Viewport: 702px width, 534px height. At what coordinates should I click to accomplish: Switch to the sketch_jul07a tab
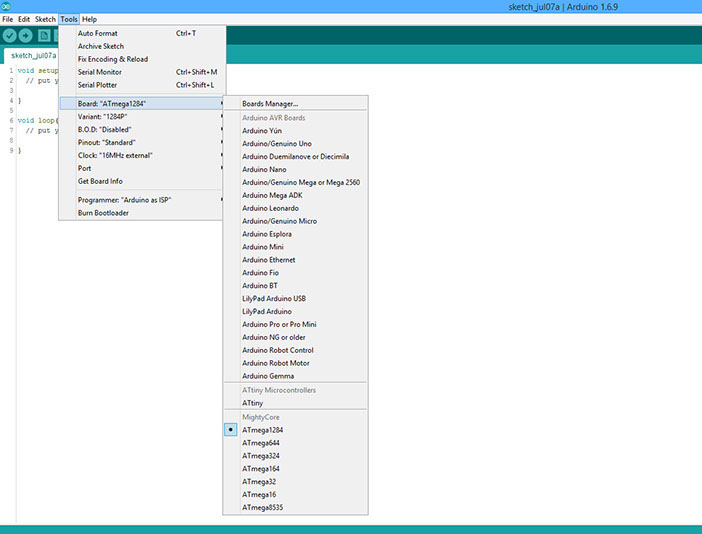point(34,56)
